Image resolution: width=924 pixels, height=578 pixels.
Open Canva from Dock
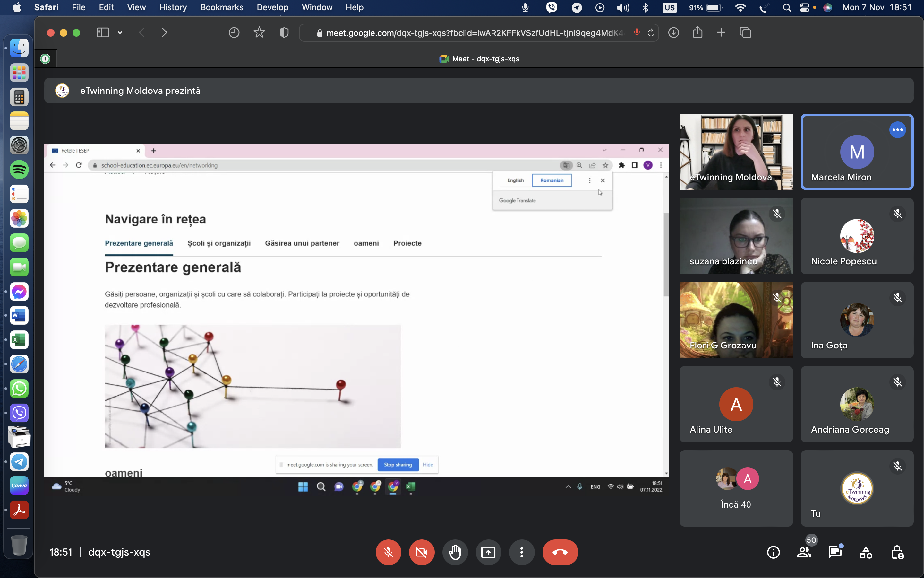coord(19,486)
